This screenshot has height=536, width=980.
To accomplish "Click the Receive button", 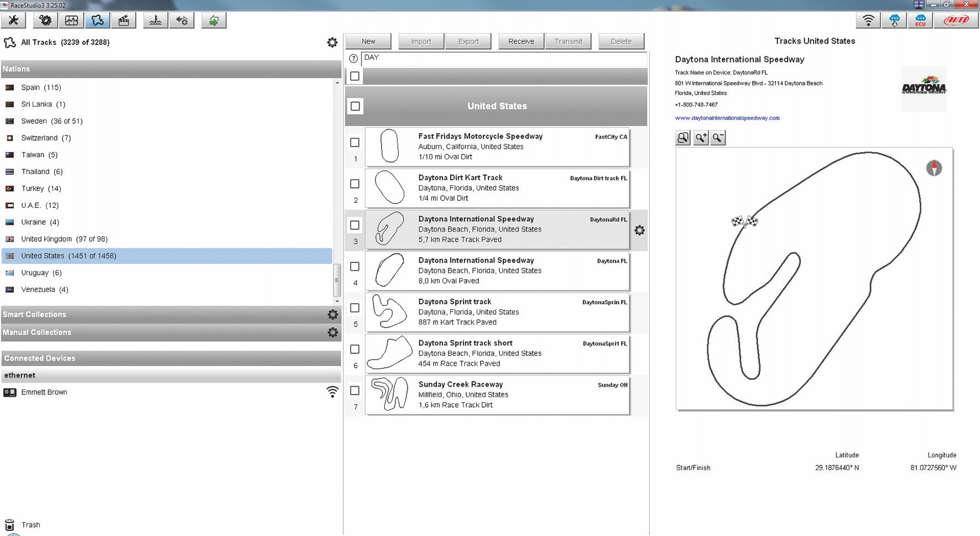I will [x=521, y=41].
